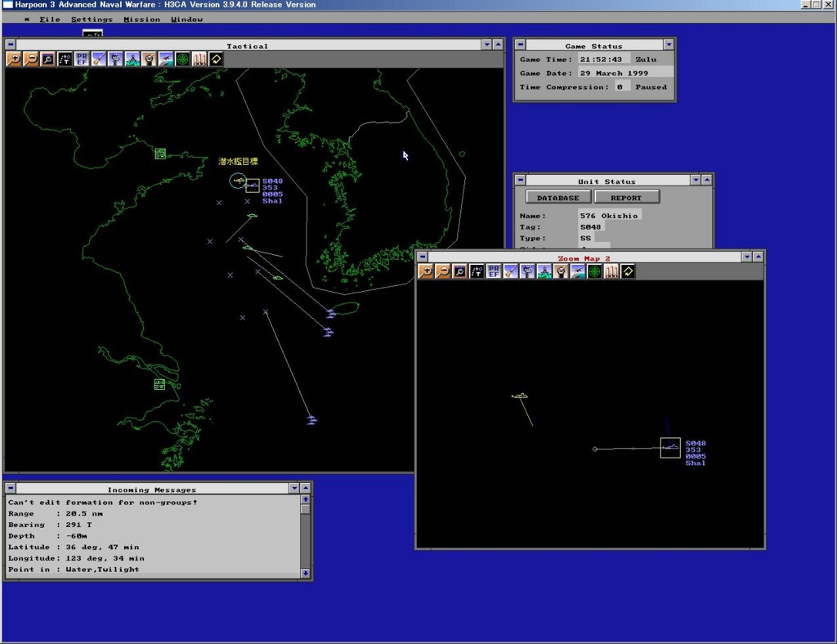Screen dimensions: 837x644
Task: Select the dividers range icon in Tactical toolbar
Action: pos(132,59)
